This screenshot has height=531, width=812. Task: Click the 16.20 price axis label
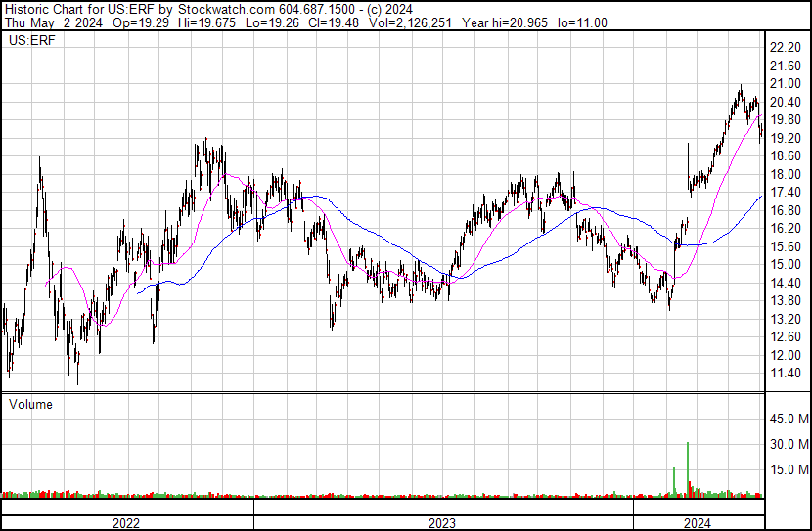(x=786, y=228)
